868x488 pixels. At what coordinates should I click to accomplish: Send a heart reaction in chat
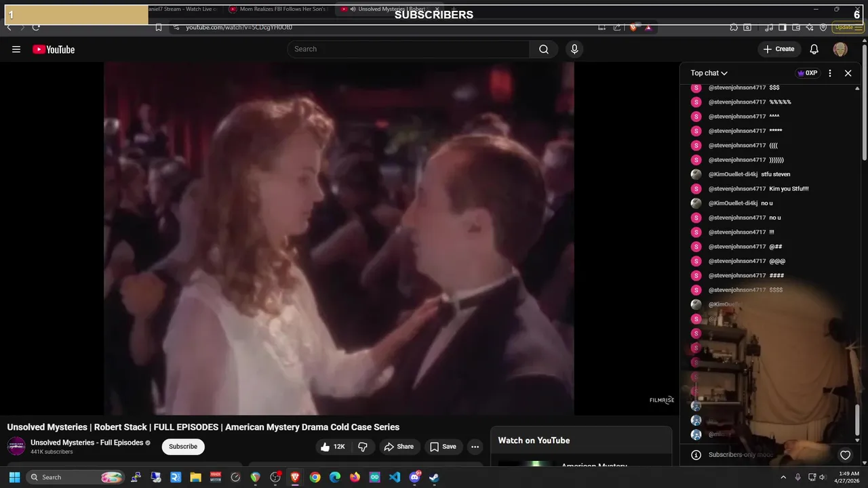pos(845,455)
